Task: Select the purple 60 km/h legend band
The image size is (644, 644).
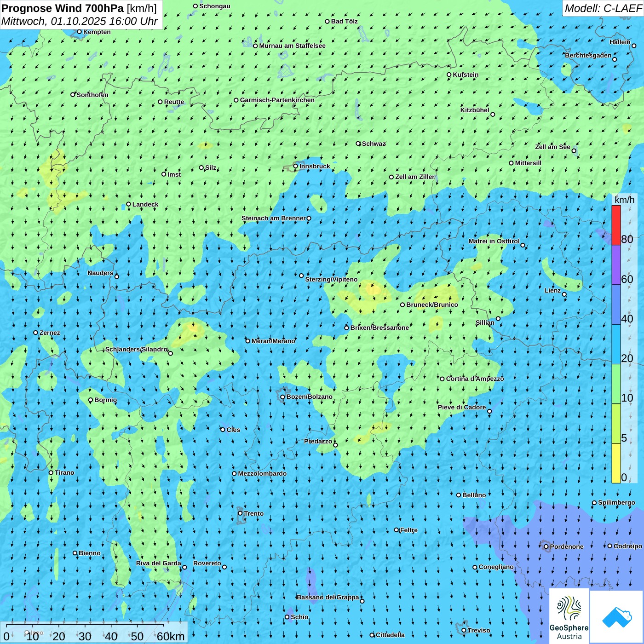Action: click(x=616, y=264)
